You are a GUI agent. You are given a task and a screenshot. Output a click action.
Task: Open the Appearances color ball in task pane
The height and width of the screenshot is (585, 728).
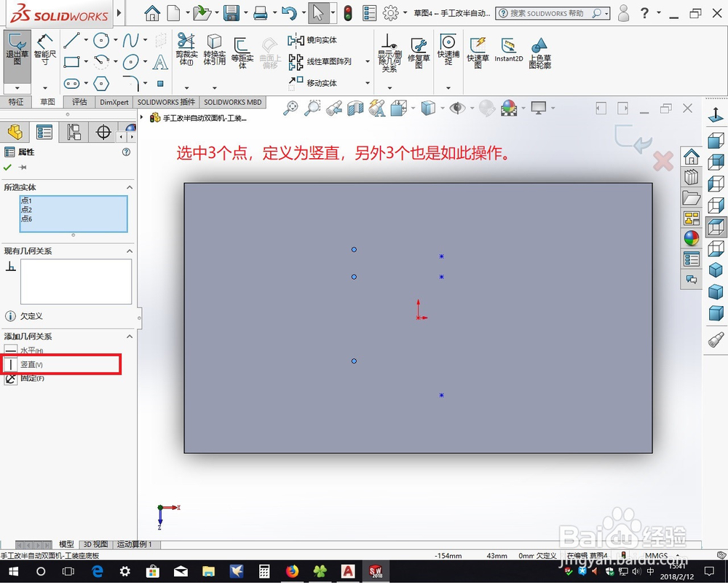point(692,238)
